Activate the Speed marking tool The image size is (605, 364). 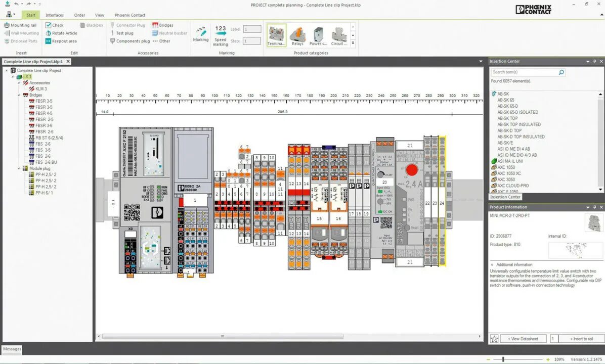pyautogui.click(x=221, y=35)
